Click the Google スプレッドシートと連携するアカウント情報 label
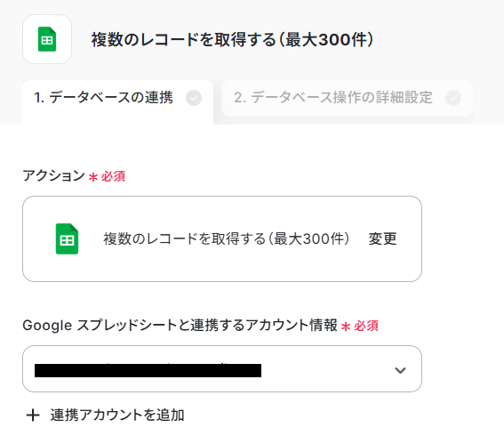The width and height of the screenshot is (504, 444). pyautogui.click(x=180, y=326)
